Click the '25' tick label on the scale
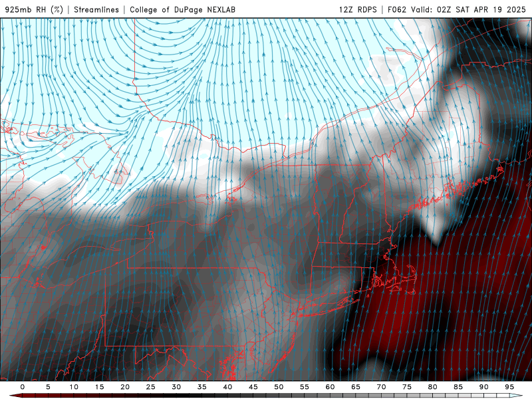 [x=151, y=387]
